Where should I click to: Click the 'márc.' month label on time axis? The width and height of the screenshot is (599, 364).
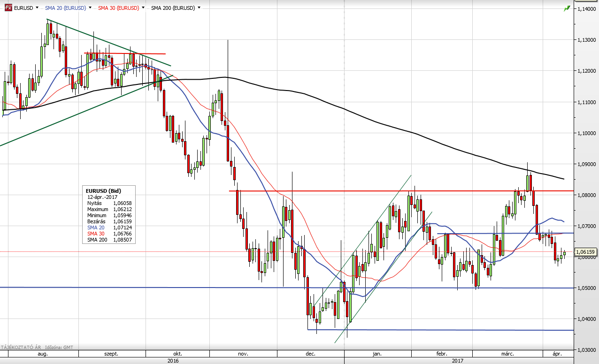point(507,354)
